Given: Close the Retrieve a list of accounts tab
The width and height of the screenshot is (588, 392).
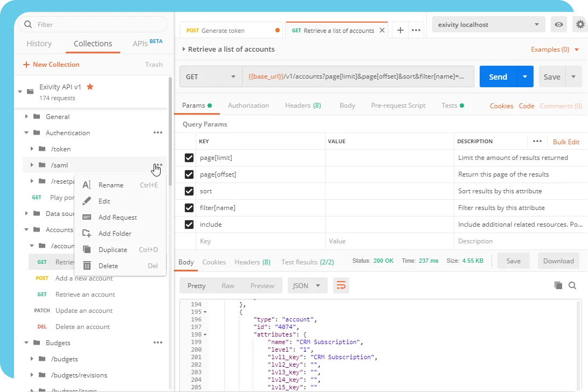Looking at the screenshot, I should pyautogui.click(x=382, y=30).
